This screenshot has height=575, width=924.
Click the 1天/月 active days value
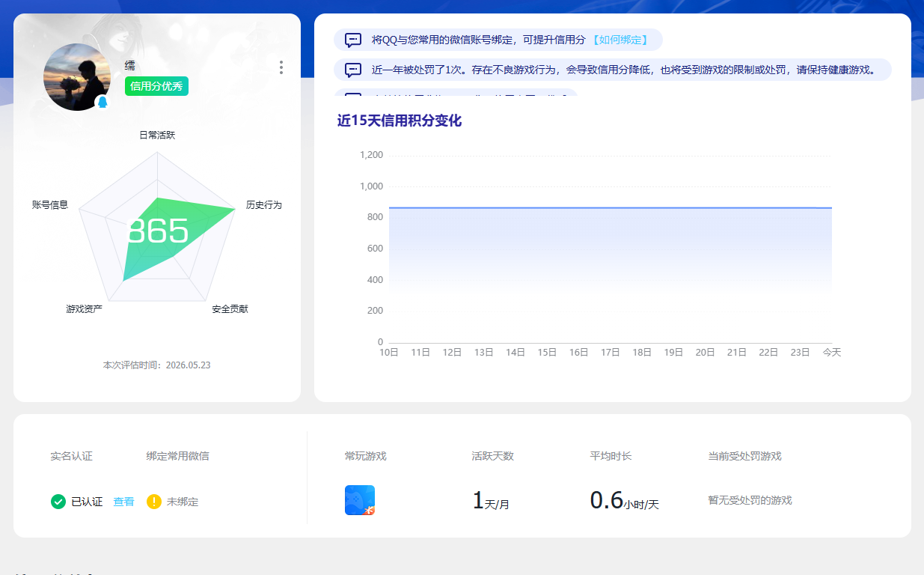pyautogui.click(x=491, y=501)
